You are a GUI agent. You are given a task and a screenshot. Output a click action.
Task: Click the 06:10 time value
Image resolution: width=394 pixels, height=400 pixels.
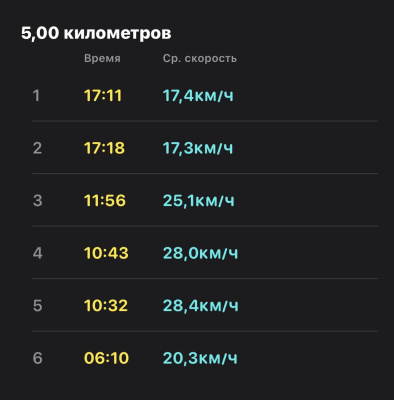pos(106,358)
